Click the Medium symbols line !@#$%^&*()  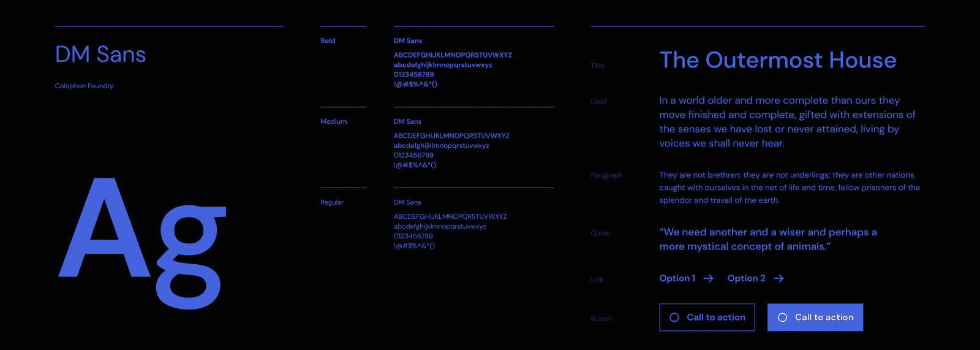415,165
